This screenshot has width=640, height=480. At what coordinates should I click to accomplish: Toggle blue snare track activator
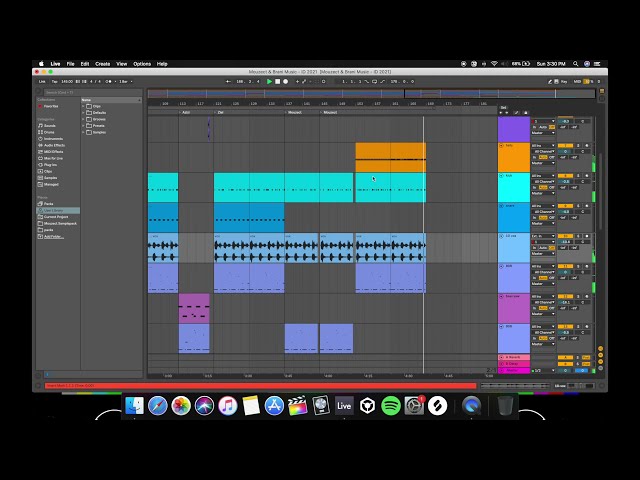click(565, 206)
